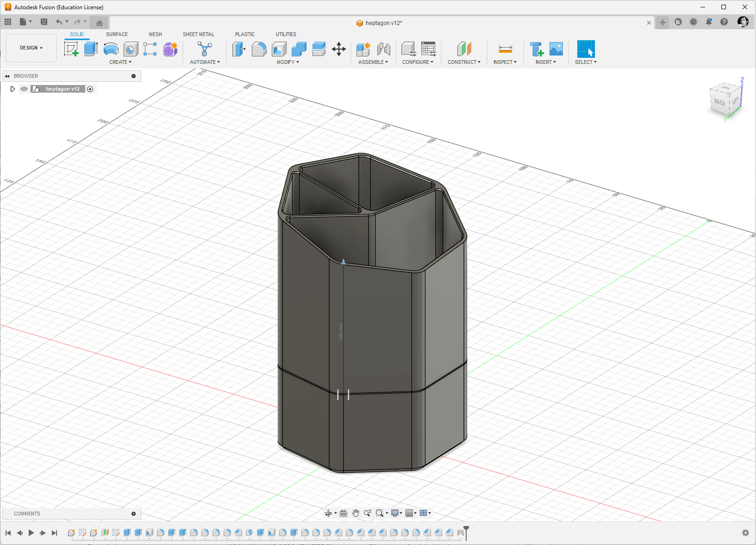Jump to the timeline beginning

[8, 533]
